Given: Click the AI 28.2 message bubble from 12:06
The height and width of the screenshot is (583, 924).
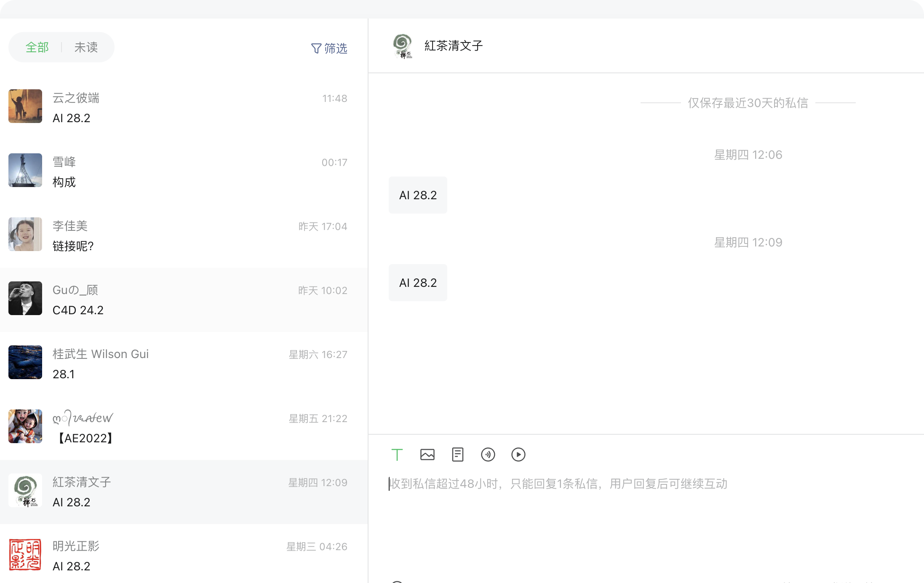Looking at the screenshot, I should pos(418,195).
